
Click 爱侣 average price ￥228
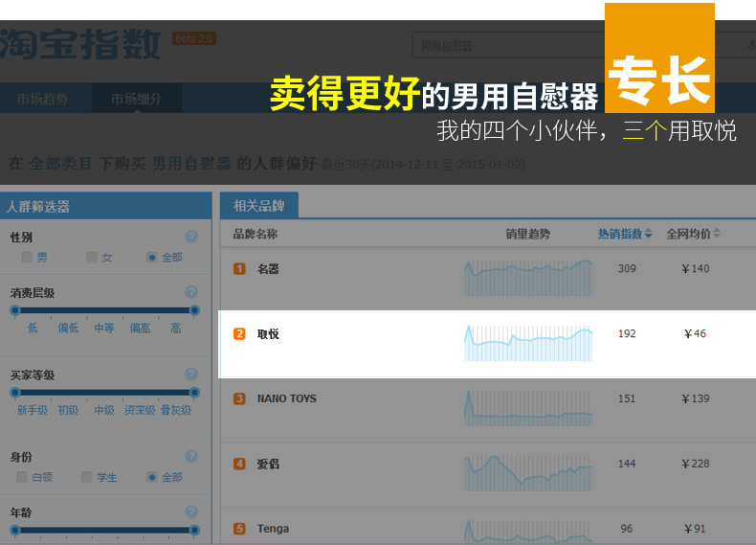[x=695, y=464]
